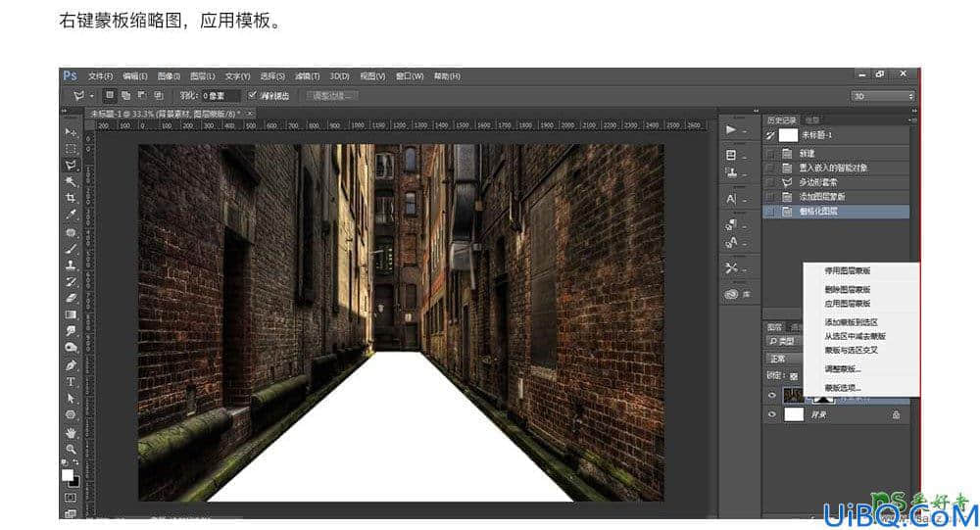Collapse the toolbox double-arrow
Image resolution: width=980 pixels, height=530 pixels.
point(64,111)
